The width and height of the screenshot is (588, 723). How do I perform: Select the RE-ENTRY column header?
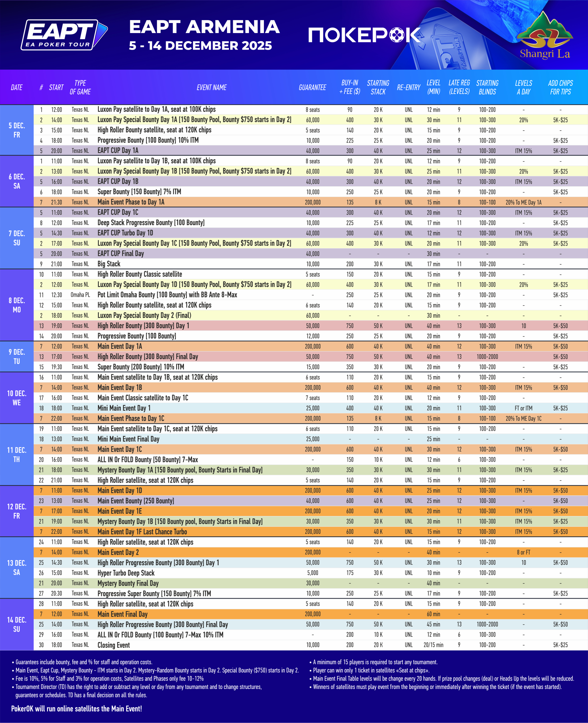[408, 87]
